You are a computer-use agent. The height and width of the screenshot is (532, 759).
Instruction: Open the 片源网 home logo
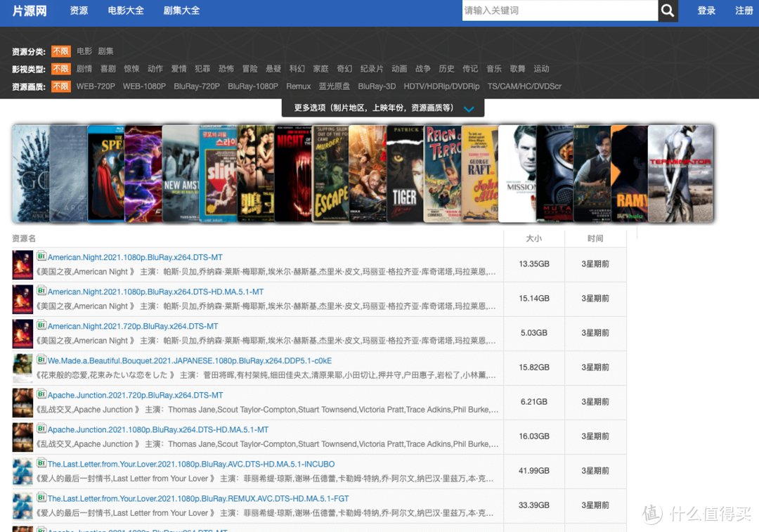(x=30, y=11)
